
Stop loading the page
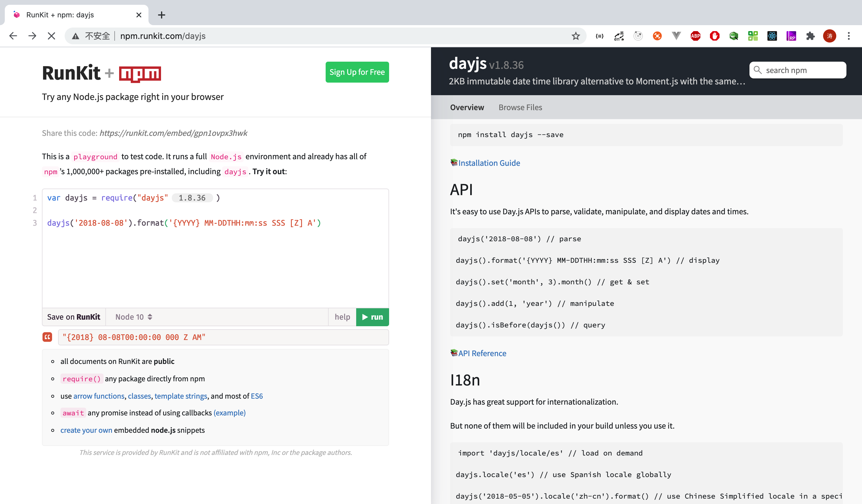51,36
